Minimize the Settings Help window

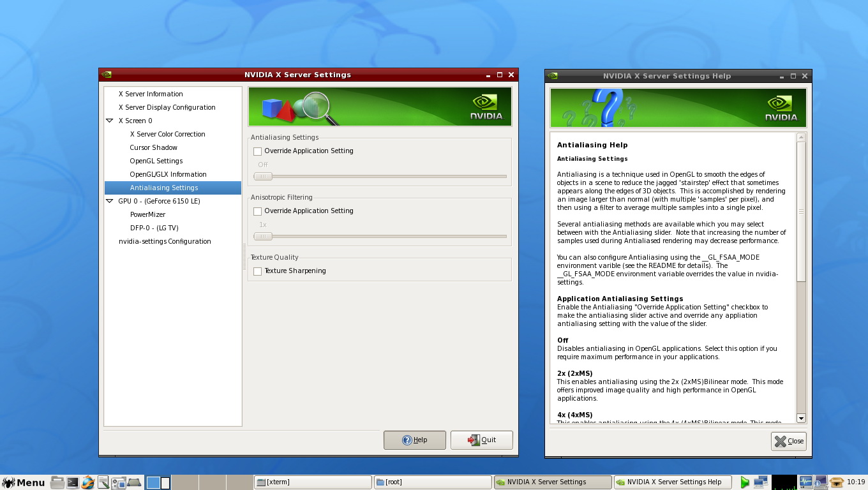click(781, 76)
